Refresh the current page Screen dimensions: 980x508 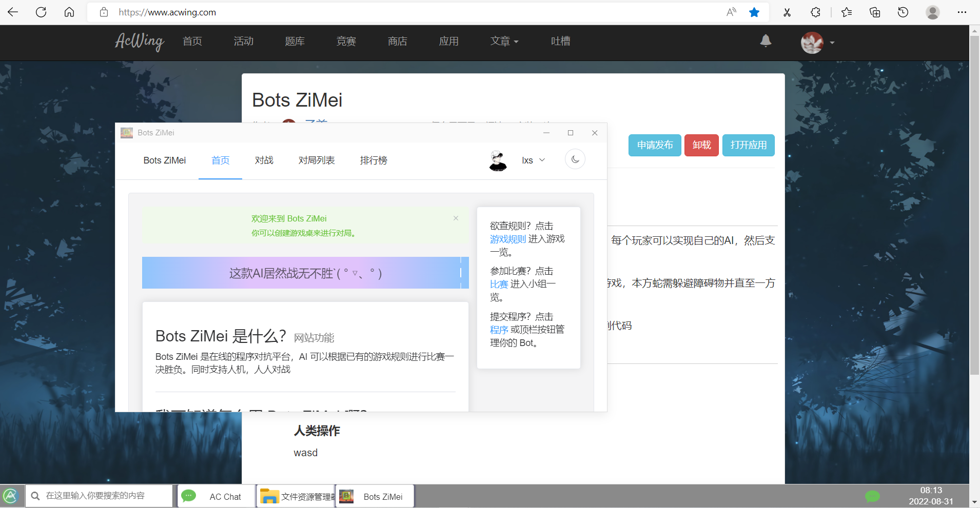(x=41, y=12)
